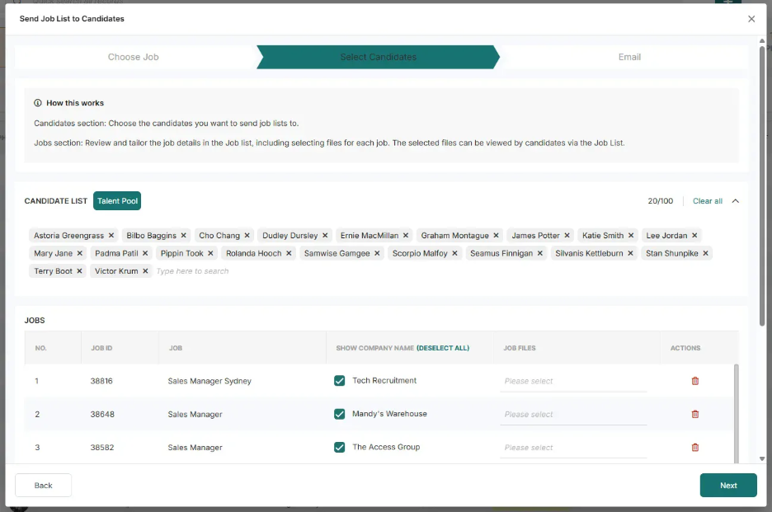Delete The Access Group job row

(695, 448)
